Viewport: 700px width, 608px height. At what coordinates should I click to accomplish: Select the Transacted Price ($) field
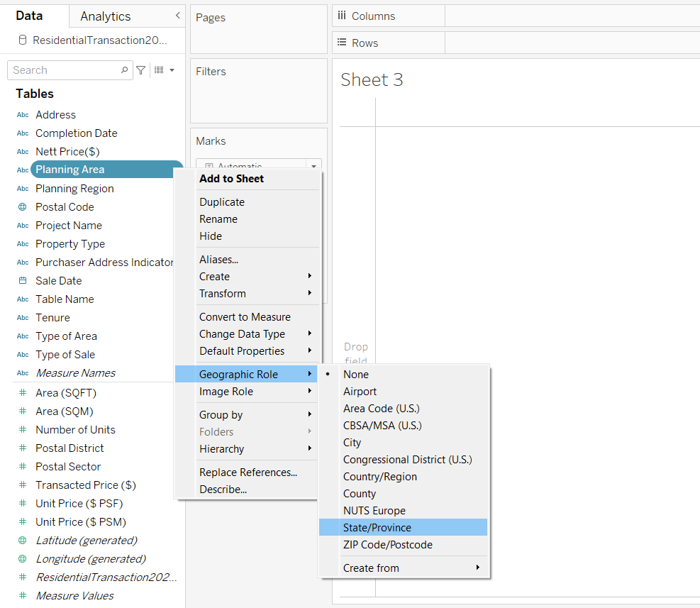click(86, 485)
